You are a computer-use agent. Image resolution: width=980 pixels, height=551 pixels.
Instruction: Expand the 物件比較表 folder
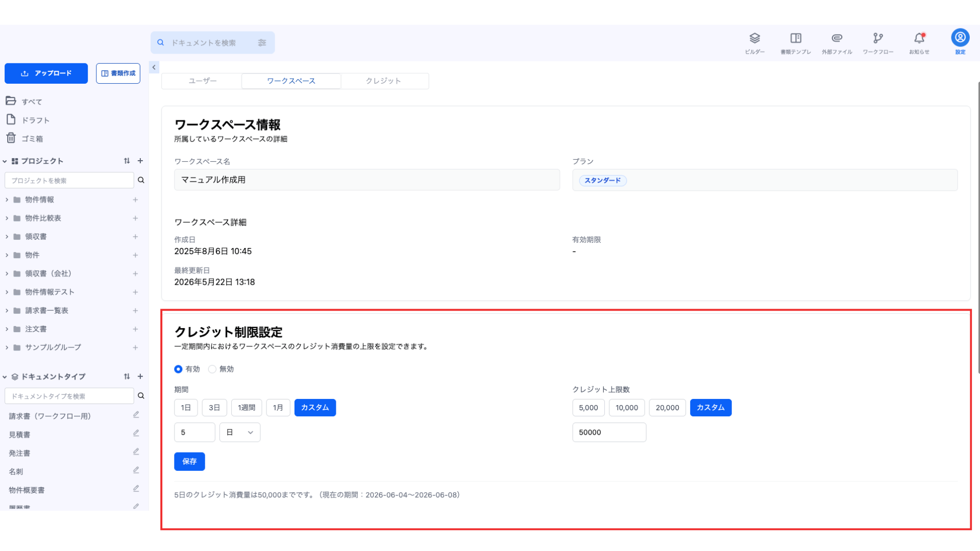pyautogui.click(x=7, y=218)
